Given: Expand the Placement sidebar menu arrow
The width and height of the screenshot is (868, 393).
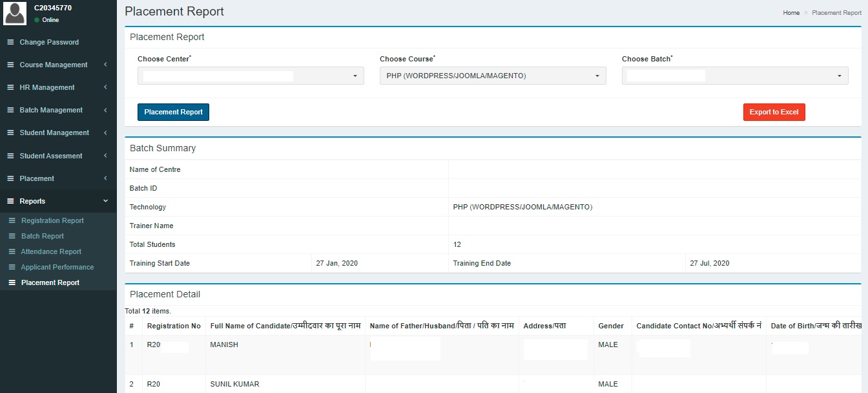Looking at the screenshot, I should (x=105, y=178).
